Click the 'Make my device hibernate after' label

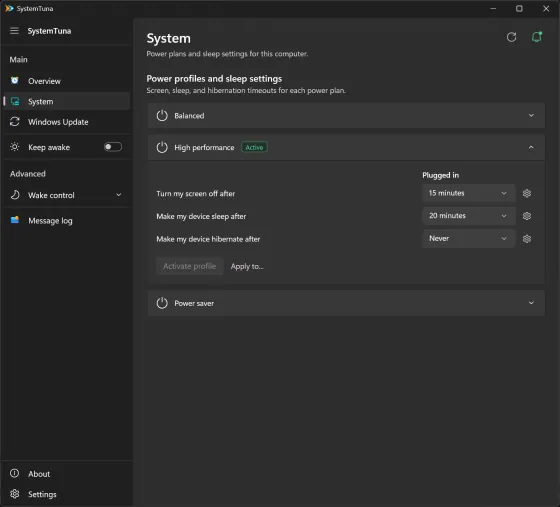click(x=208, y=239)
